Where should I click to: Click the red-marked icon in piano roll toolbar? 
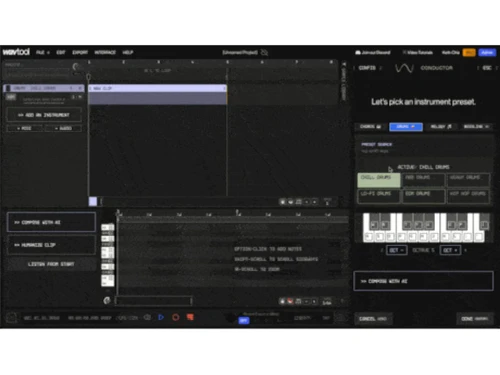click(x=290, y=301)
